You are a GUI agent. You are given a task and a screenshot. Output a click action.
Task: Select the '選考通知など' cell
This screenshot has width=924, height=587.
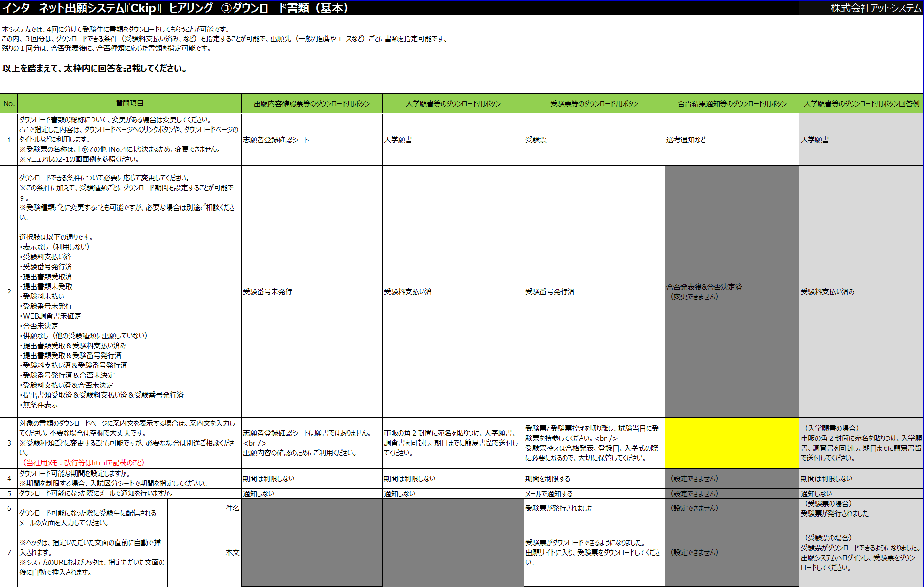[x=731, y=140]
